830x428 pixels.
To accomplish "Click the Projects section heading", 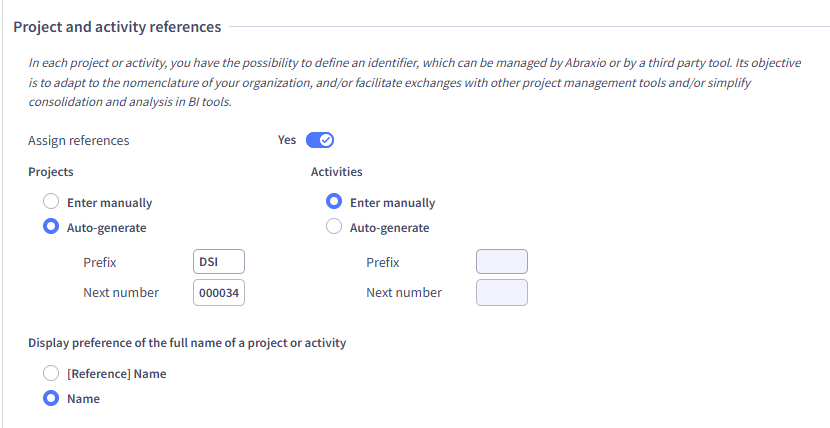I will [51, 171].
